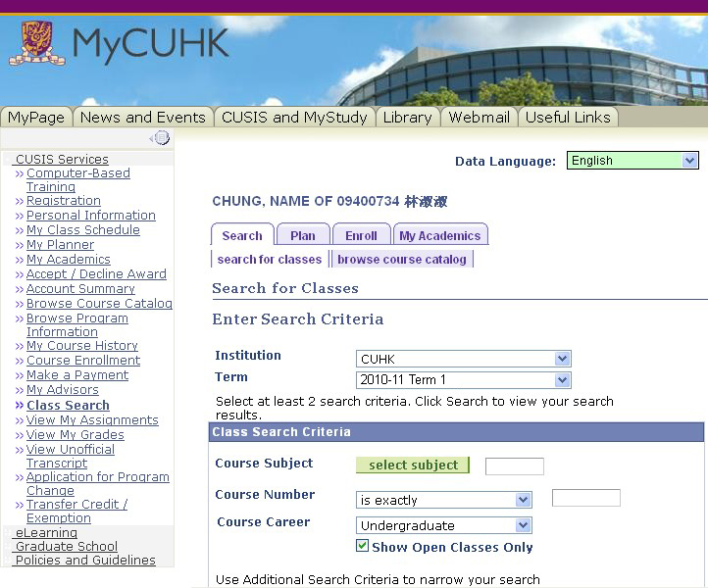Open Browse Course Catalog sidebar link
This screenshot has height=588, width=708.
(x=99, y=303)
